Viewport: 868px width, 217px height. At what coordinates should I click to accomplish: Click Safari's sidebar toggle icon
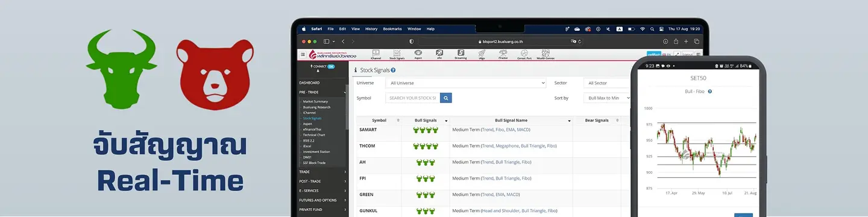point(326,42)
